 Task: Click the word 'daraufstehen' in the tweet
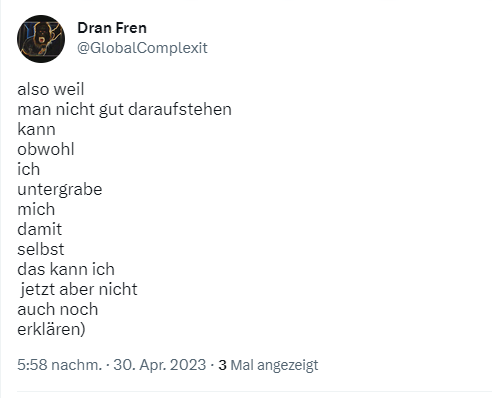pyautogui.click(x=180, y=109)
